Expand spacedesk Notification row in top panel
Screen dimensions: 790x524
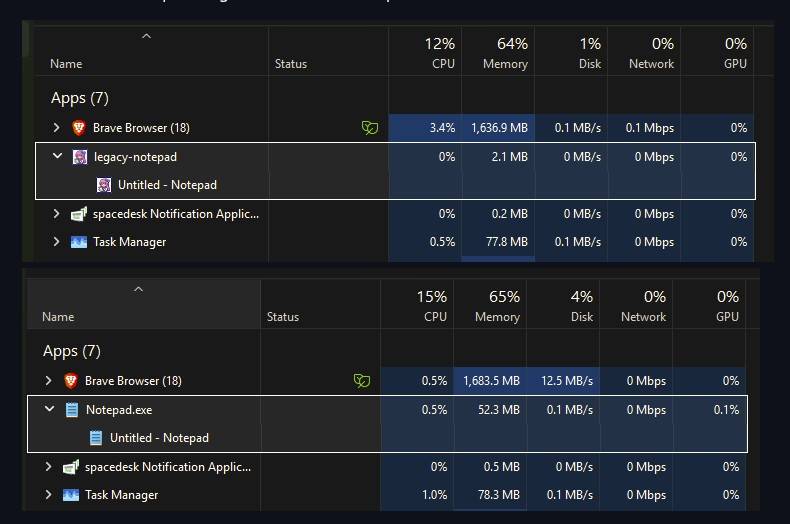[57, 214]
